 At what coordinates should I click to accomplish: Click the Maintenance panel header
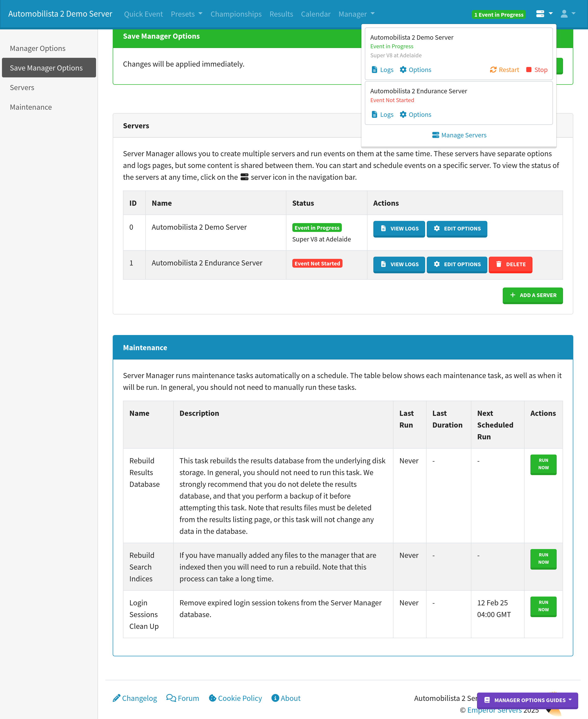click(343, 348)
